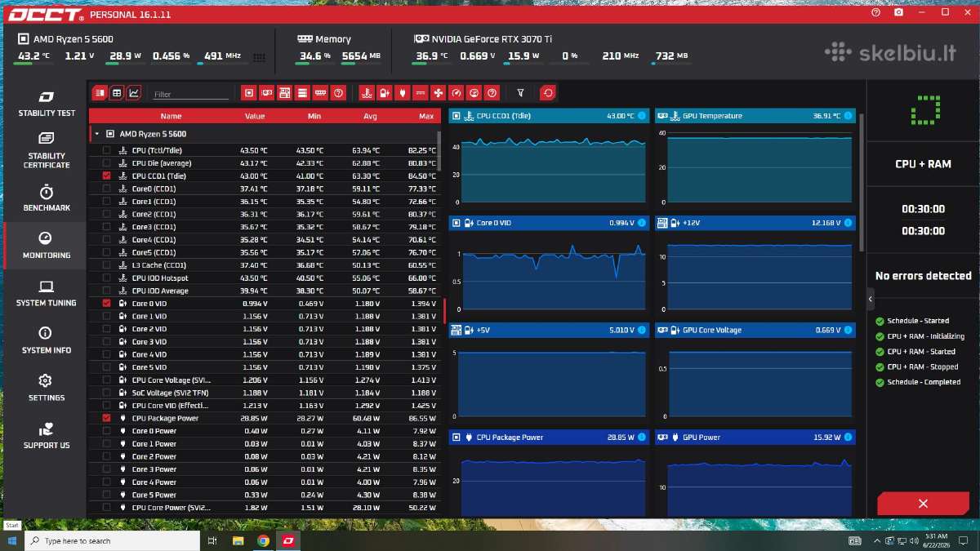This screenshot has width=980, height=551.
Task: Toggle the clock frequency gauge filter icon
Action: [456, 93]
